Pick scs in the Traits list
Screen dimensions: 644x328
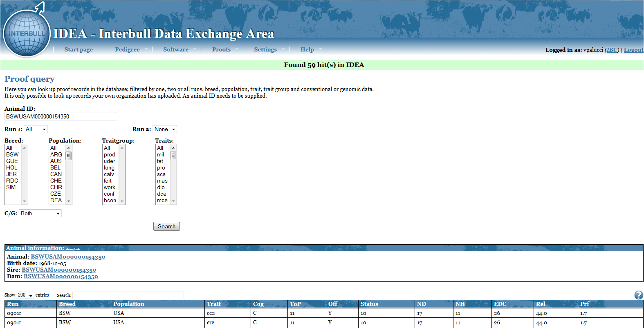tap(161, 174)
